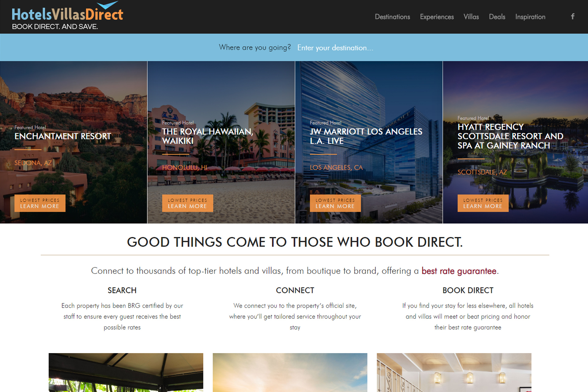The width and height of the screenshot is (588, 392).
Task: Open the Deals menu item
Action: pos(497,17)
